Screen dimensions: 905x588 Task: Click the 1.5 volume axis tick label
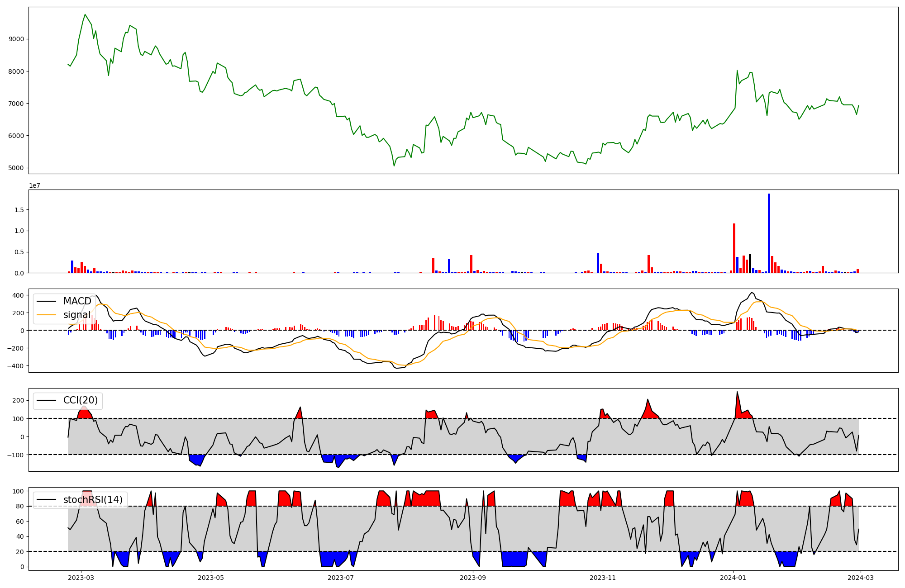19,210
